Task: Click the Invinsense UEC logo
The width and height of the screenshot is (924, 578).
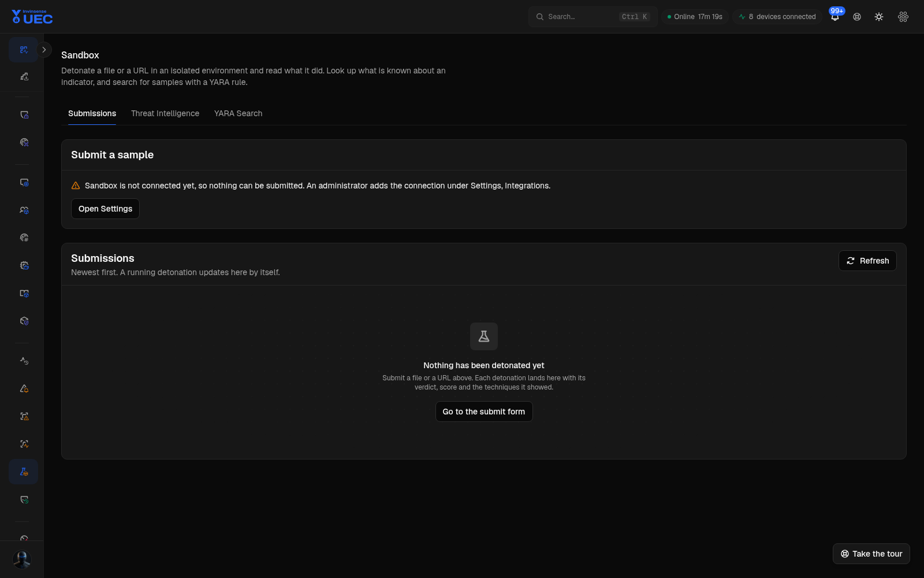Action: [x=32, y=17]
